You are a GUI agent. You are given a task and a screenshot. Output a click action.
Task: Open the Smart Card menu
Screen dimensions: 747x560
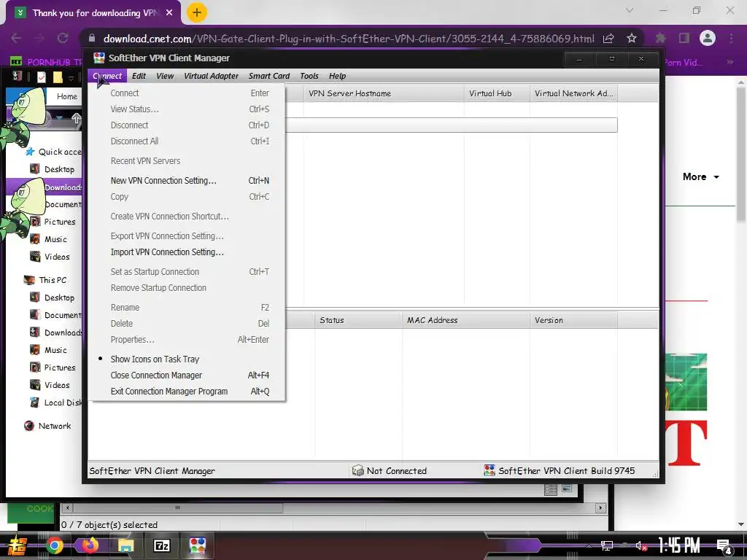pos(268,76)
